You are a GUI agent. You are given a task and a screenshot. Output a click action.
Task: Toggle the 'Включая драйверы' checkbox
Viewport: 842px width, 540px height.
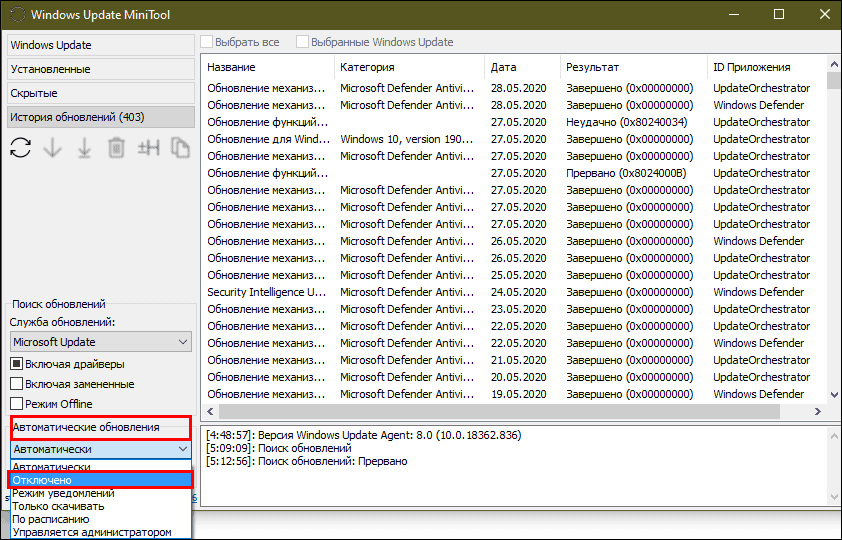pyautogui.click(x=17, y=363)
